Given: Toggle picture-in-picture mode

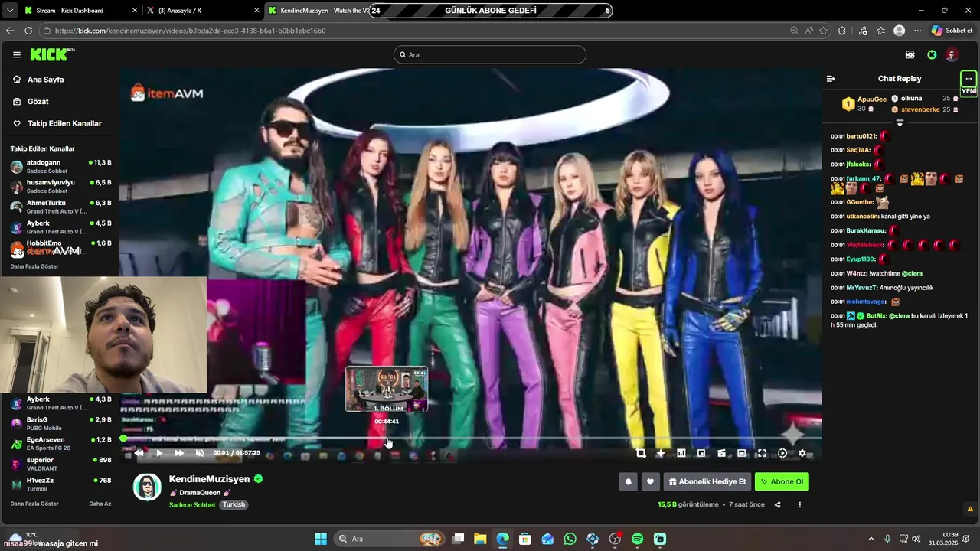Looking at the screenshot, I should [701, 453].
